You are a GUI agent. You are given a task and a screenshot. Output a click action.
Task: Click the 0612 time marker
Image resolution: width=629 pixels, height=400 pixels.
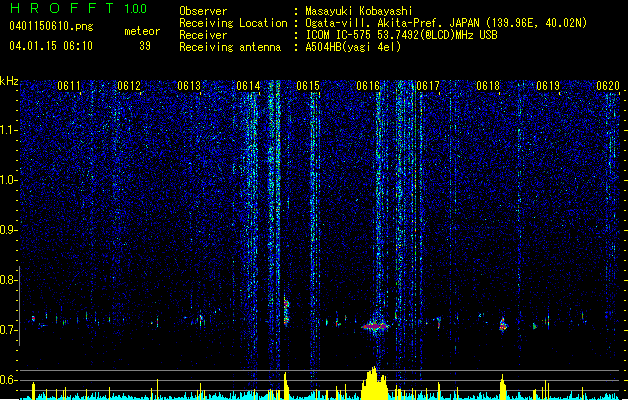pos(129,86)
